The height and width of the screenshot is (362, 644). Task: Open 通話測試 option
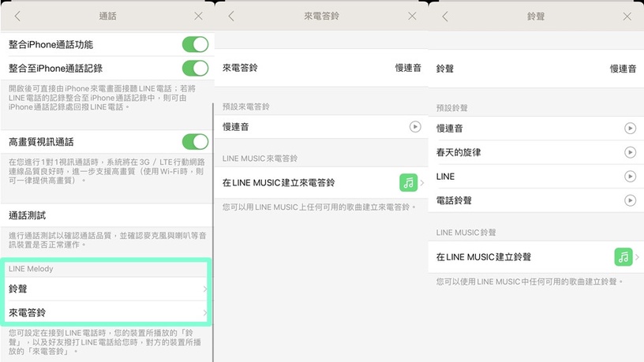107,215
